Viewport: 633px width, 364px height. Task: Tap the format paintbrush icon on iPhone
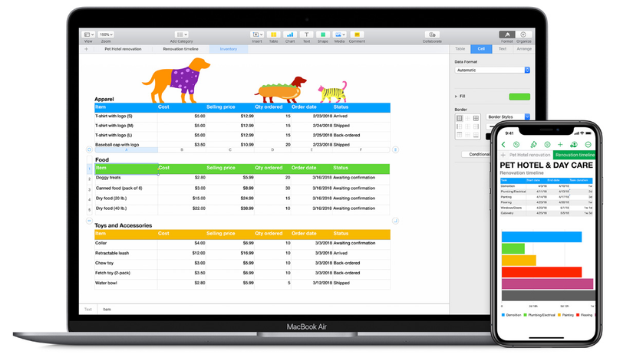533,145
